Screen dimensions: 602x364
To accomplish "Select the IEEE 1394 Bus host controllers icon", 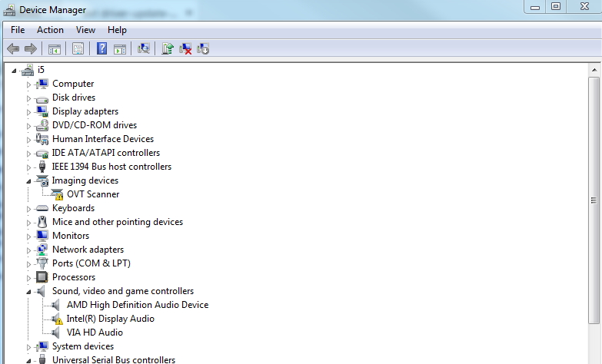I will click(42, 167).
